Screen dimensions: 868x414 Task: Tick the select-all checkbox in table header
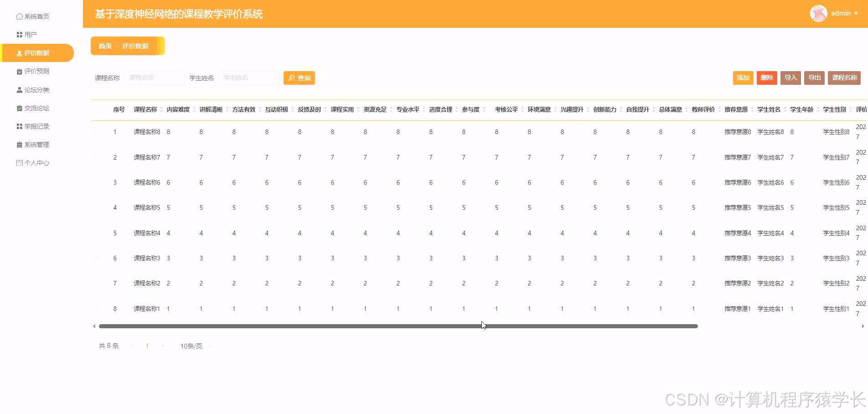[x=96, y=110]
